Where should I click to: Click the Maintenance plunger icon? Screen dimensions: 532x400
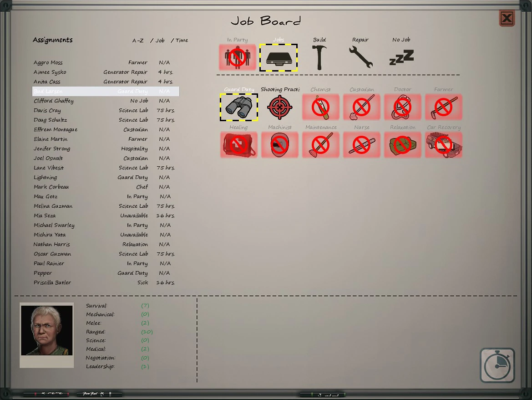[x=321, y=145]
